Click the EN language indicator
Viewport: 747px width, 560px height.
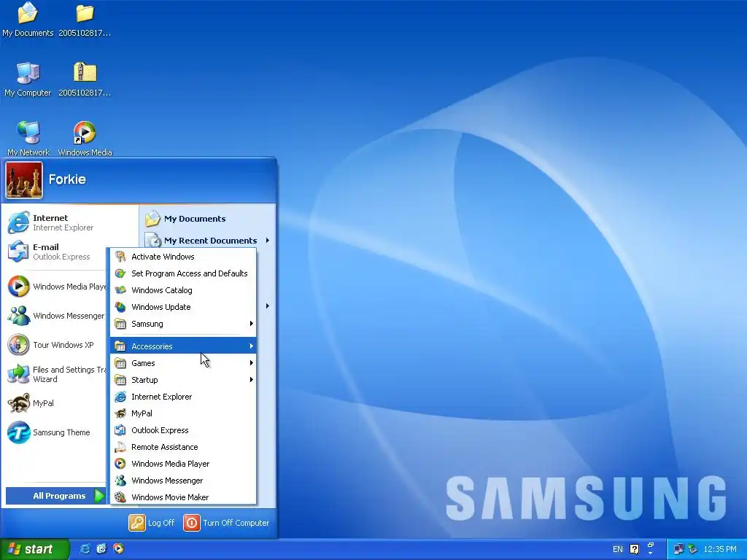tap(617, 549)
